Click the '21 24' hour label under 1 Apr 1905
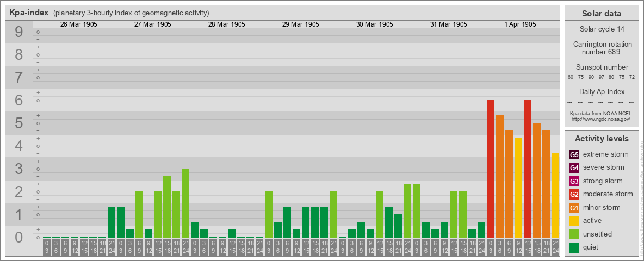The height and width of the screenshot is (261, 644). (555, 247)
